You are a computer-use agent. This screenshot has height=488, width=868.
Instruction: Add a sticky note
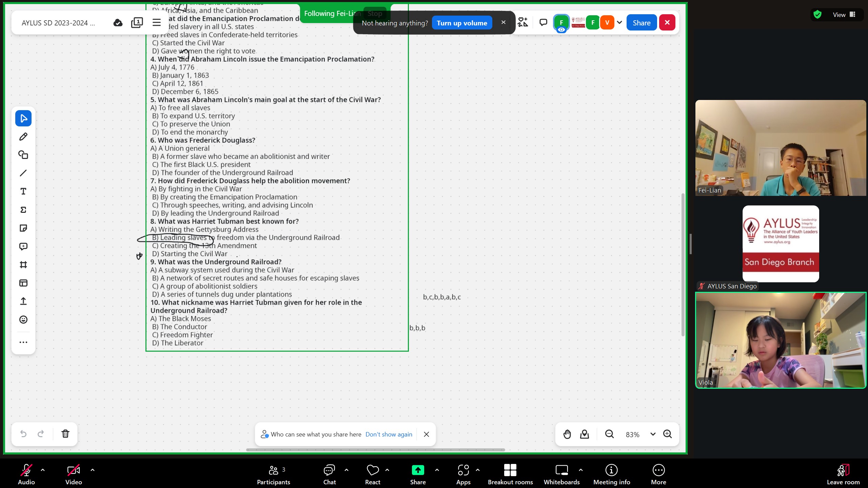(23, 228)
